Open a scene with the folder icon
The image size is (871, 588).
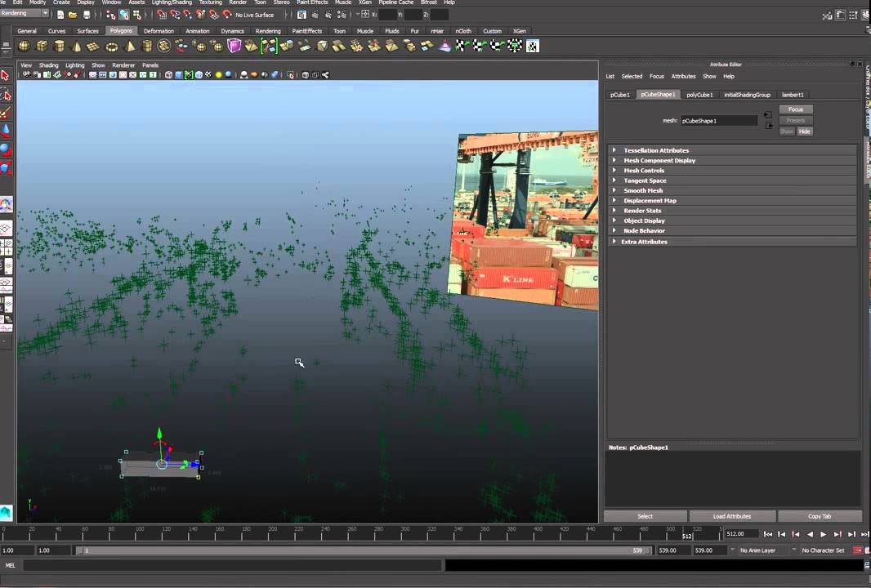tap(73, 15)
